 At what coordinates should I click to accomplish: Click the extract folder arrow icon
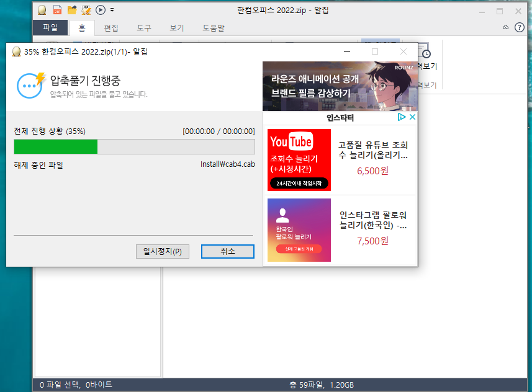point(71,10)
